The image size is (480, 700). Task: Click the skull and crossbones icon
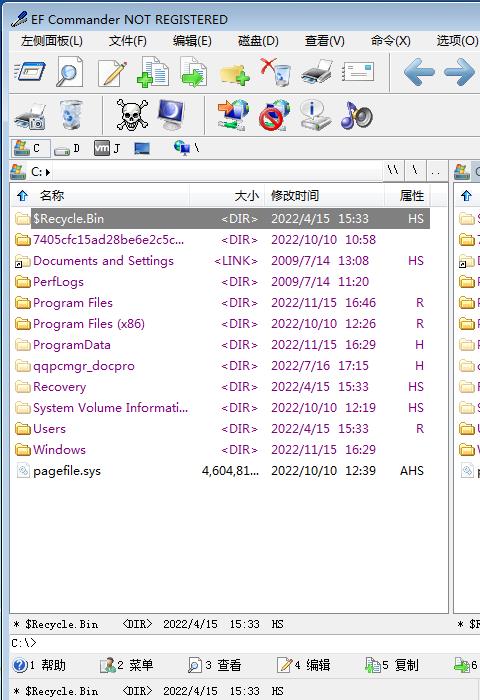(x=131, y=115)
